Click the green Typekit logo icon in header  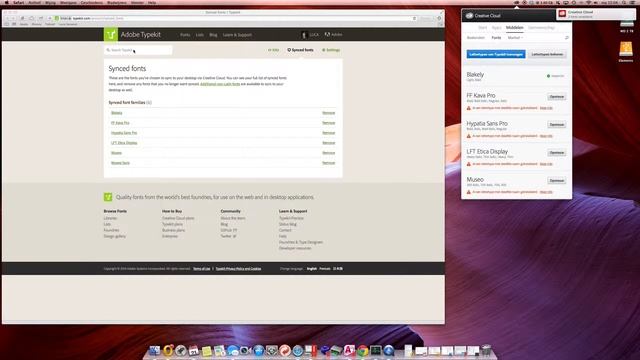111,35
